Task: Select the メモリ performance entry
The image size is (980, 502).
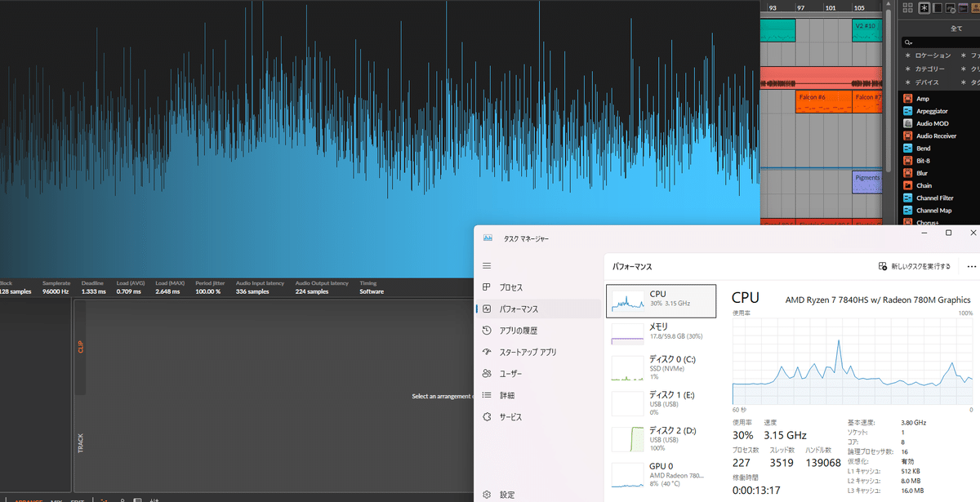Action: tap(661, 332)
